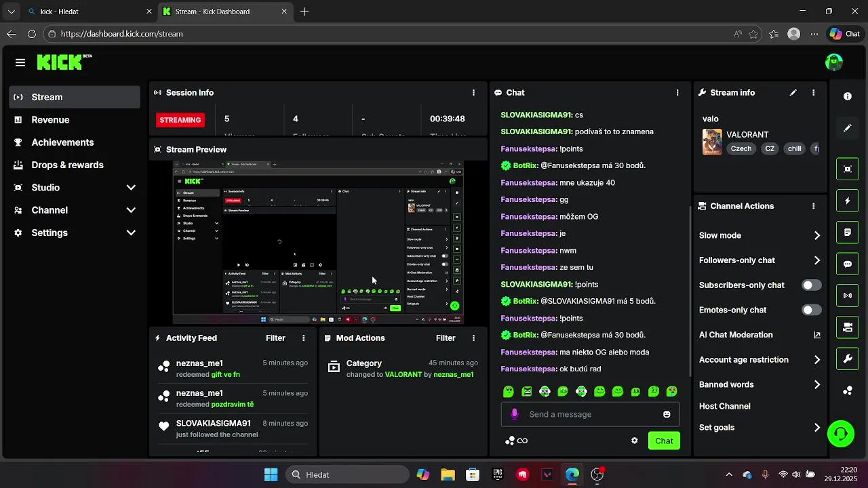The image size is (868, 488).
Task: Click the Stream Preview video thumbnail
Action: pyautogui.click(x=318, y=243)
